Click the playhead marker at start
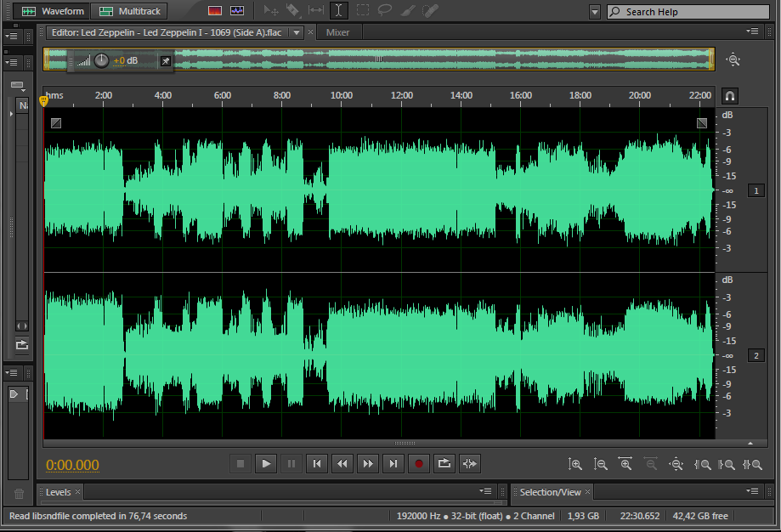This screenshot has height=532, width=781. 44,101
